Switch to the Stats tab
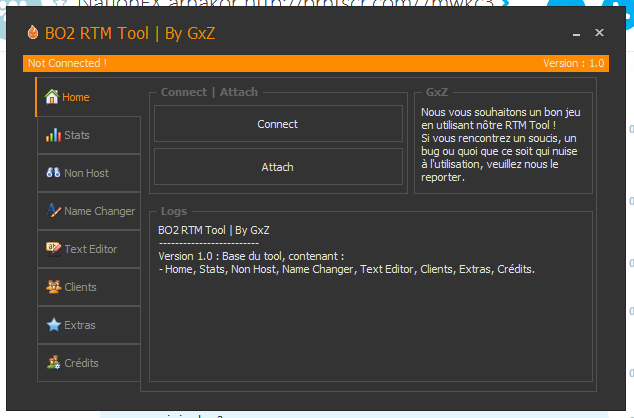The width and height of the screenshot is (634, 418). [89, 135]
